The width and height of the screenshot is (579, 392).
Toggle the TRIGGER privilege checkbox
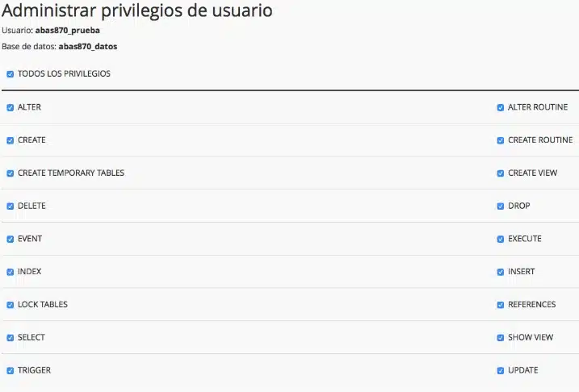[10, 371]
